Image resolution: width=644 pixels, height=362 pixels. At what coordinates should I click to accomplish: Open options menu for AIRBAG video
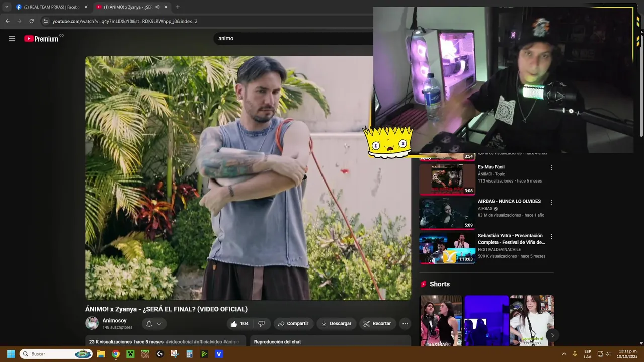tap(551, 202)
